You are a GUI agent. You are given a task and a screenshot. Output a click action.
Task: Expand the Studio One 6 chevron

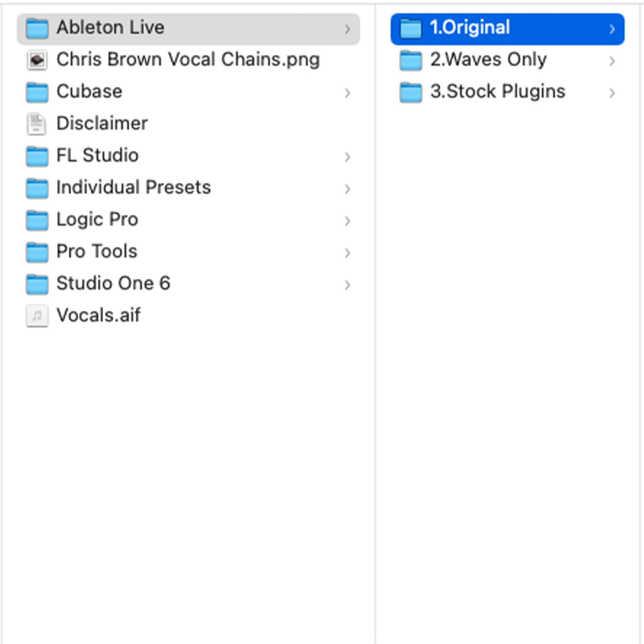347,285
